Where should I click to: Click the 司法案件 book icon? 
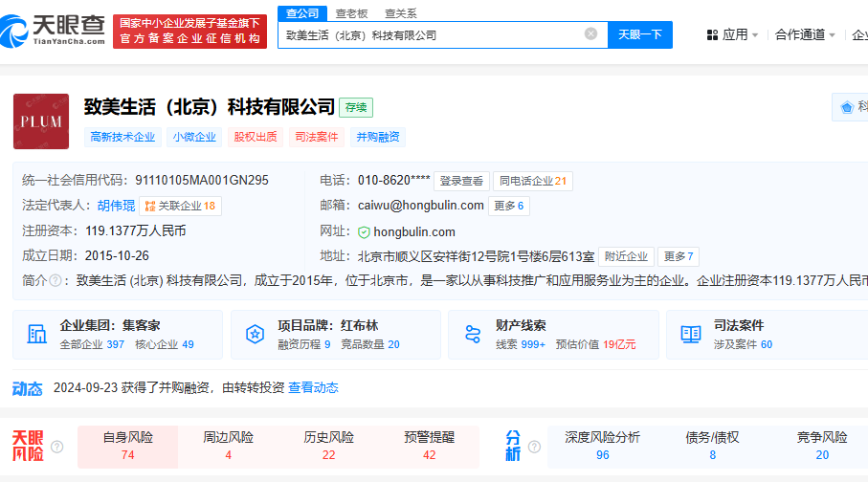[691, 335]
